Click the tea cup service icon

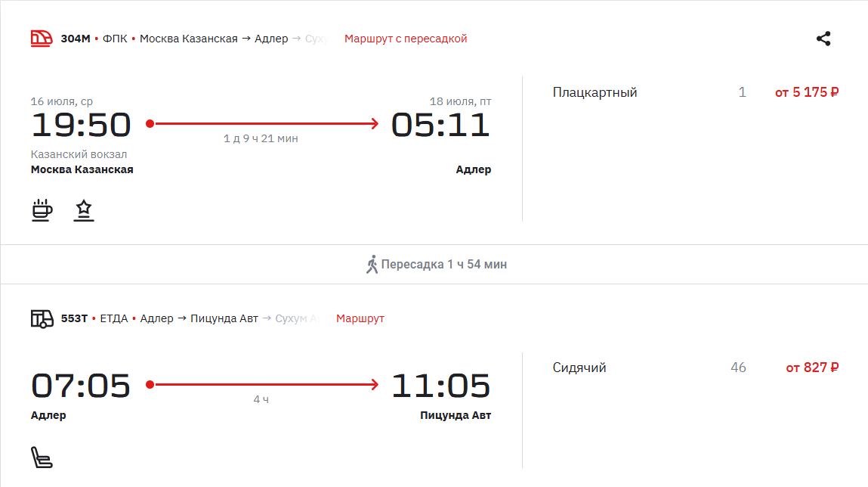point(42,210)
